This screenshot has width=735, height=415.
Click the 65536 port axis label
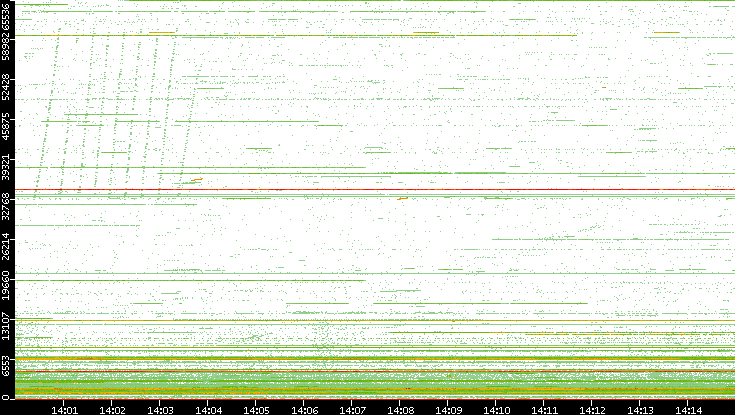tap(8, 17)
